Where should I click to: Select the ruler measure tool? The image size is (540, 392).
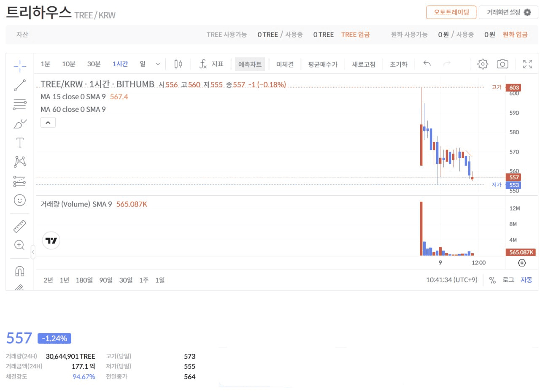point(20,227)
